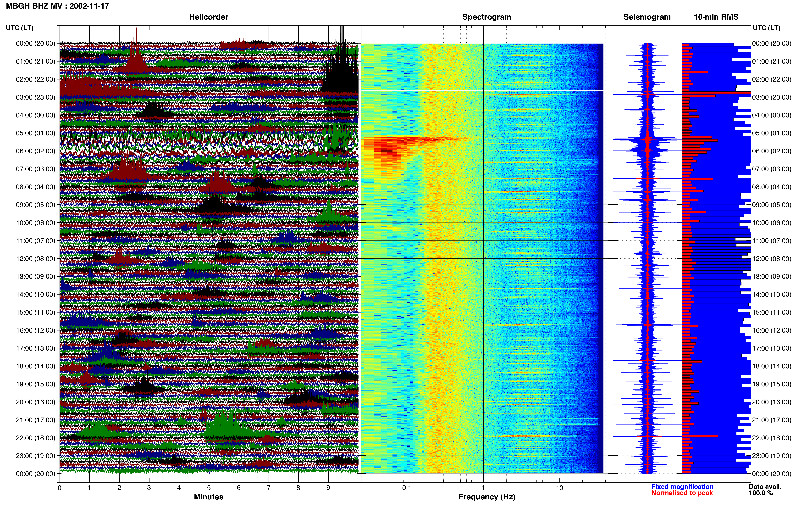Click left time label 06:00 (02:00)

point(36,151)
